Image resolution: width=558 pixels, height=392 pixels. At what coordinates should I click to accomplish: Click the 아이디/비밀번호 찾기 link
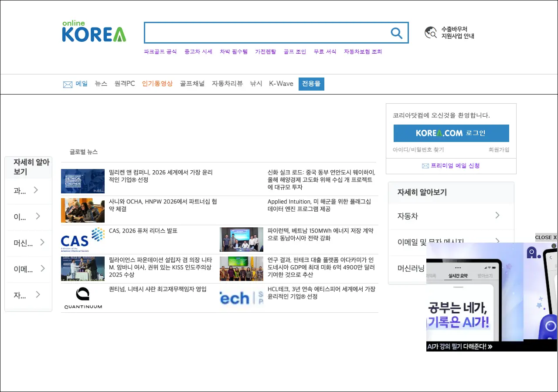pyautogui.click(x=418, y=150)
